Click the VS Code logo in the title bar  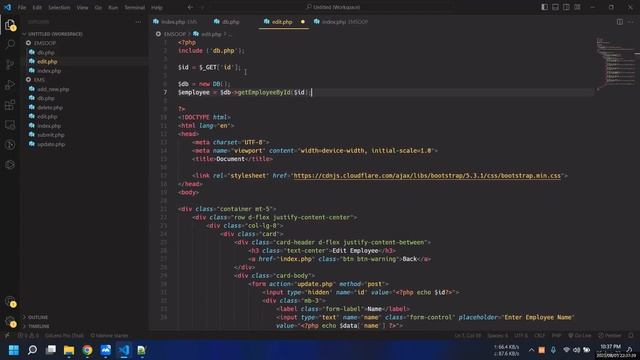7,7
